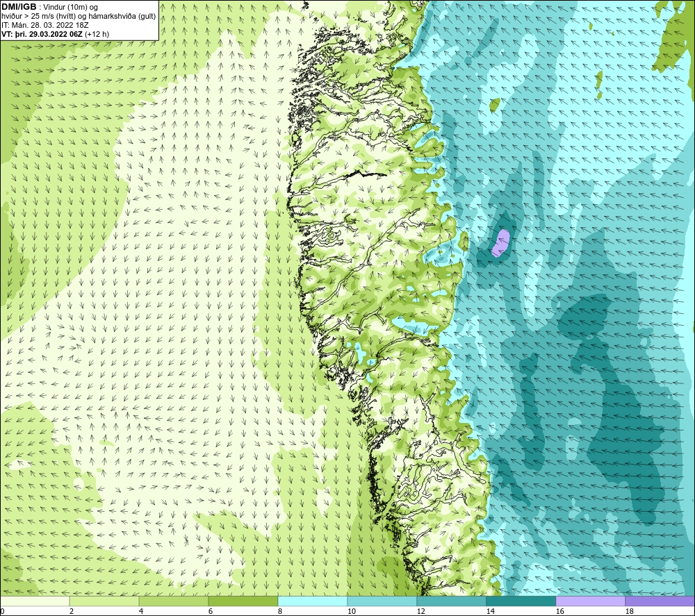Viewport: 695px width, 616px height.
Task: Click the 6–8 olive green legend swatch
Action: coord(243,601)
